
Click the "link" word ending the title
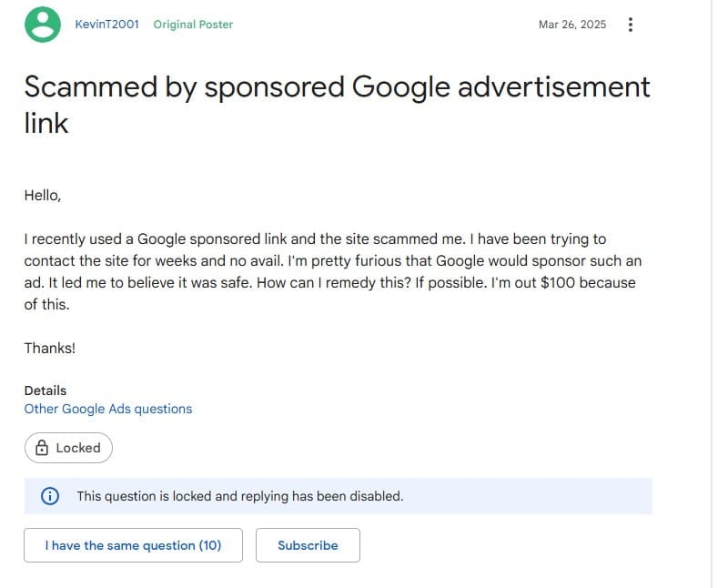click(46, 123)
